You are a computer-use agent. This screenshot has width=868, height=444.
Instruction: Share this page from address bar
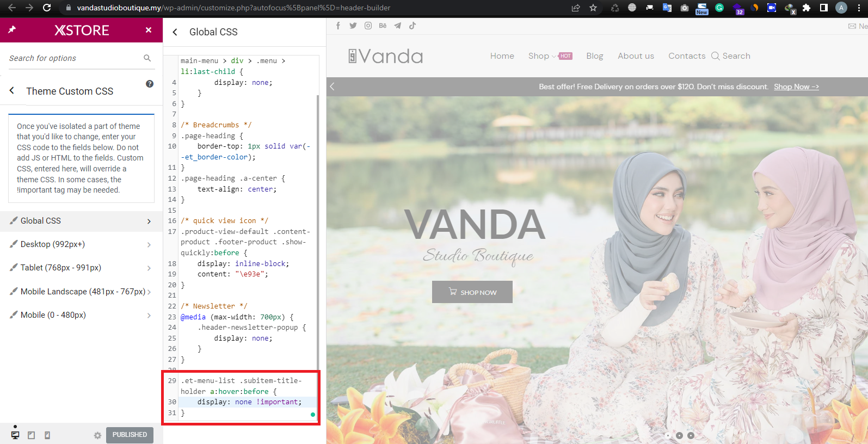coord(576,8)
